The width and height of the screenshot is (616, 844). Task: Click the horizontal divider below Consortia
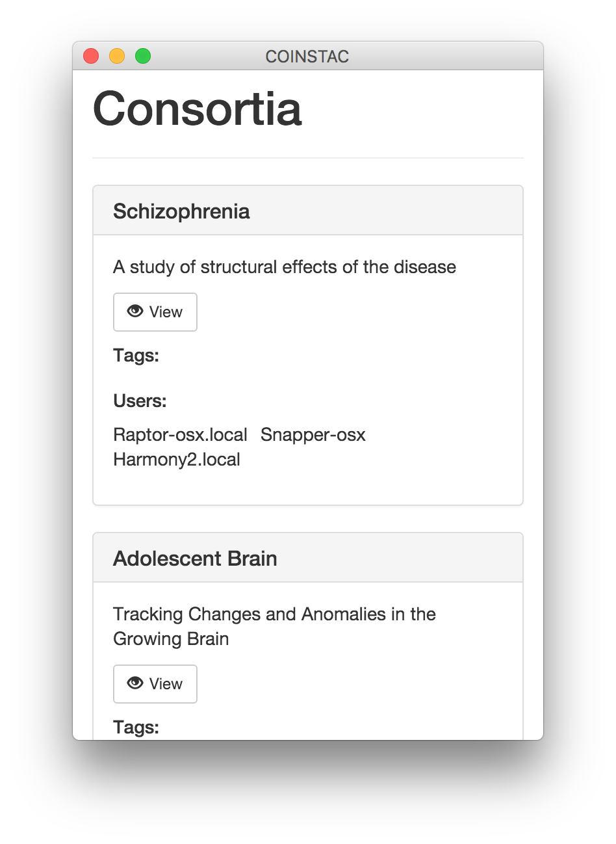tap(308, 158)
